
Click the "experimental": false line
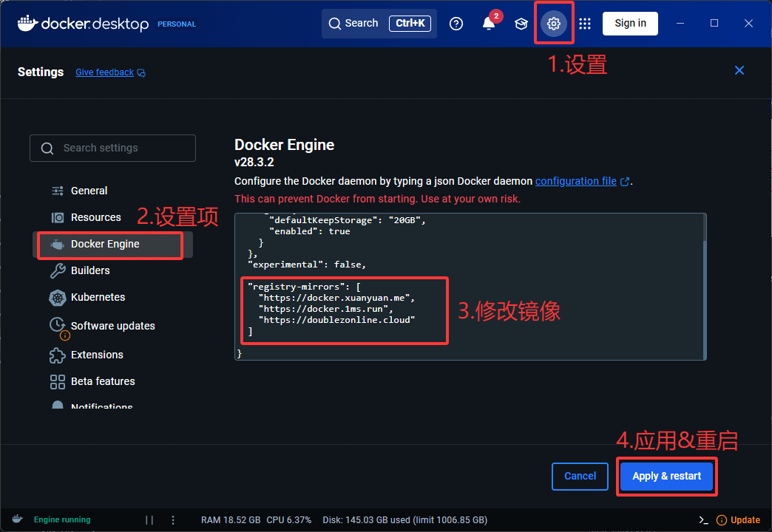click(307, 265)
